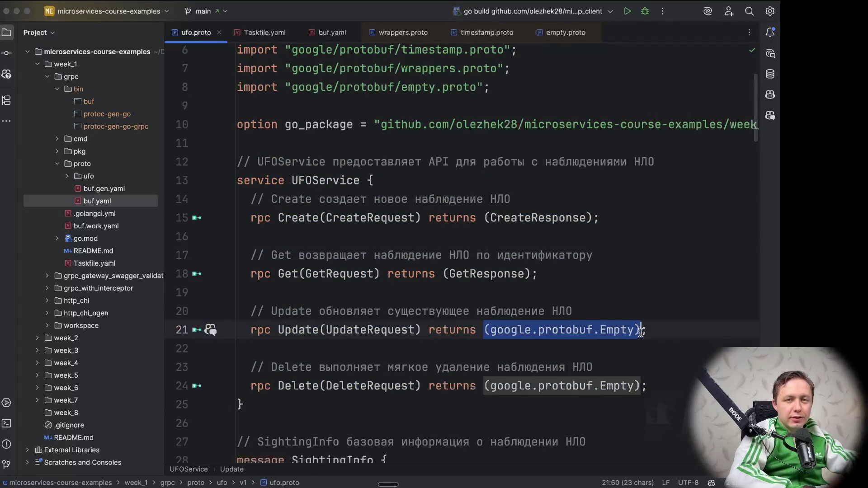Click the Run button in toolbar

(627, 11)
